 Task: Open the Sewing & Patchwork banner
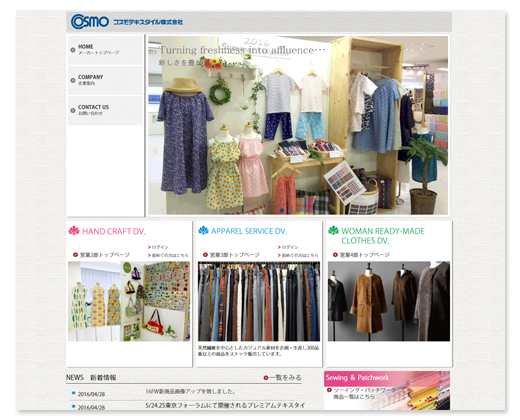click(387, 390)
